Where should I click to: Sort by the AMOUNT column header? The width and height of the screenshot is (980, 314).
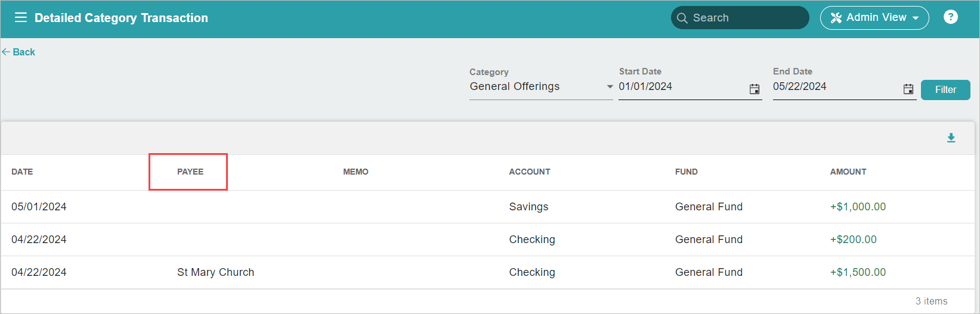point(848,172)
